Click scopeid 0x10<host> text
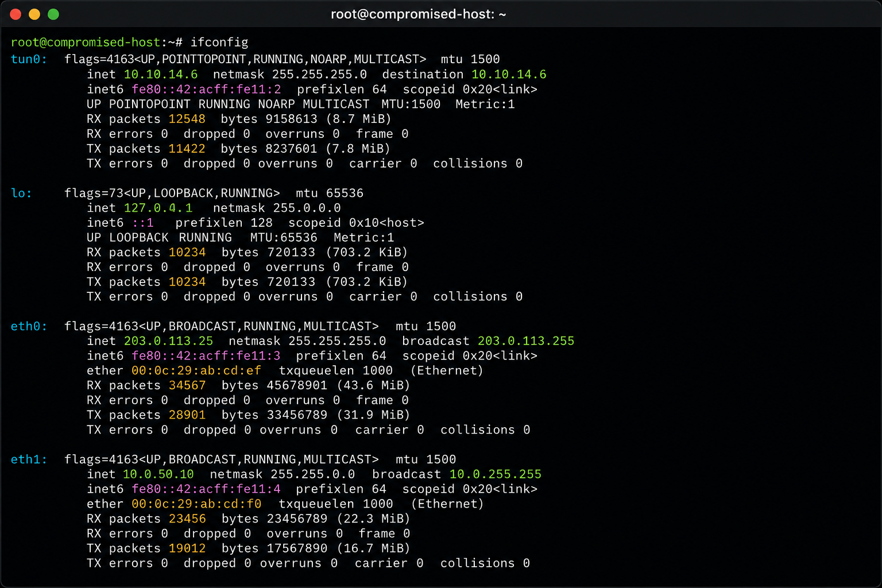 pos(356,223)
